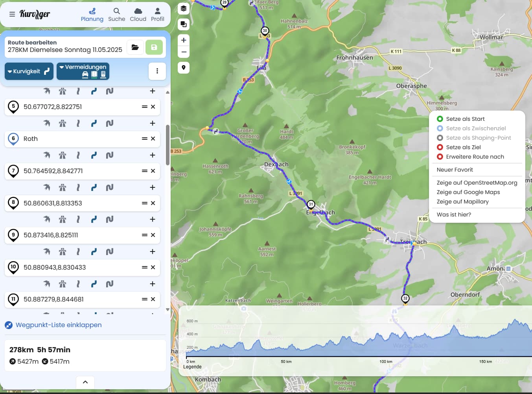
Task: Open the overlays button below layers
Action: (184, 24)
